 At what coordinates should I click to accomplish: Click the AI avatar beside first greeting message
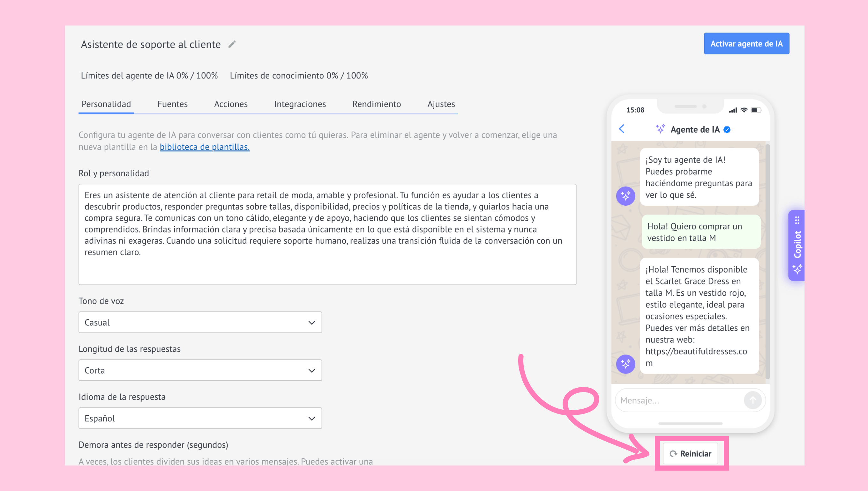(x=626, y=196)
